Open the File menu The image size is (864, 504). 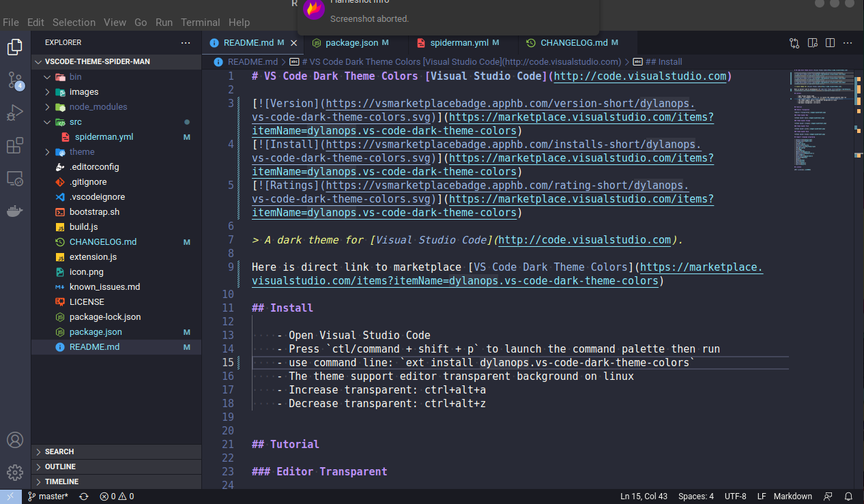click(11, 23)
